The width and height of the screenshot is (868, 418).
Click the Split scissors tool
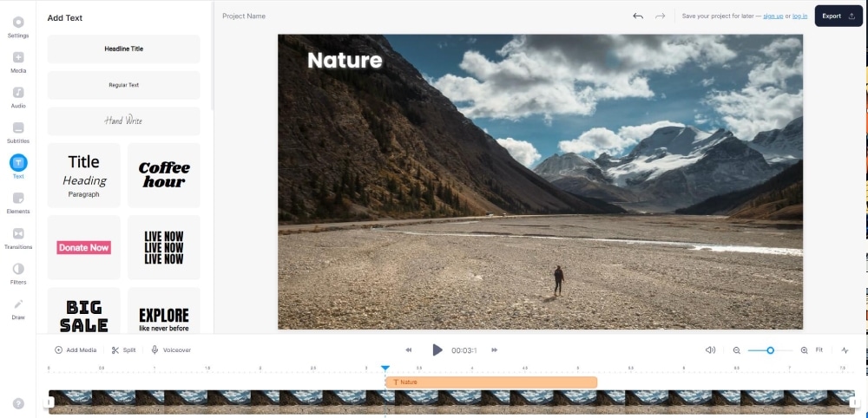click(123, 350)
